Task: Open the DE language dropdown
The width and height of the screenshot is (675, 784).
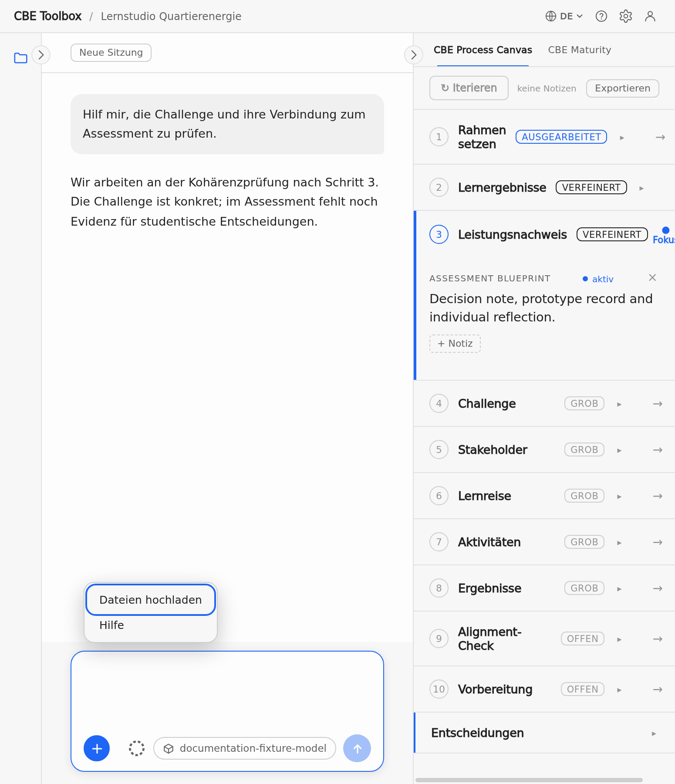Action: coord(564,16)
